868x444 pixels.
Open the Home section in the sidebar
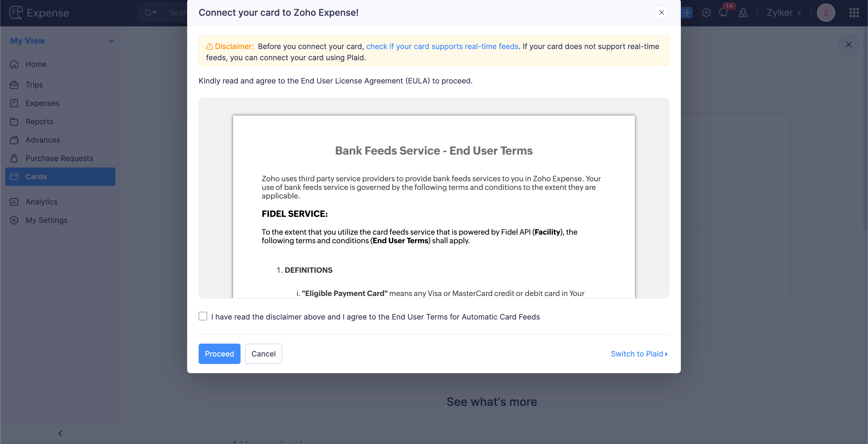[36, 64]
